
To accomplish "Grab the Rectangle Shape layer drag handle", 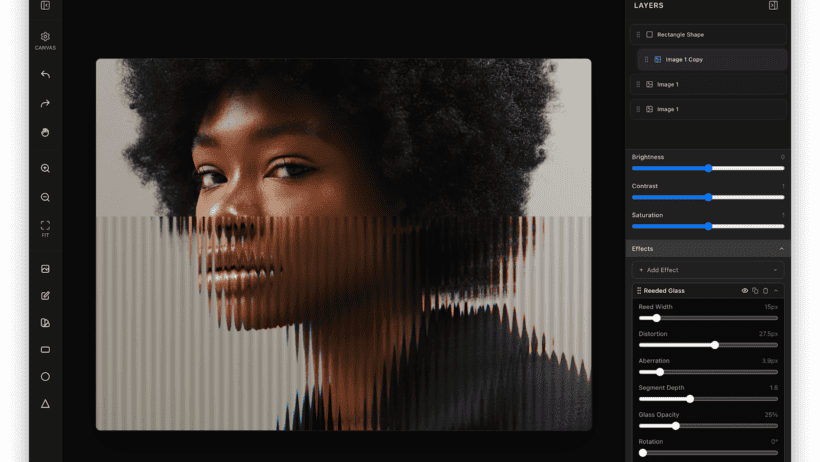I will pyautogui.click(x=638, y=35).
